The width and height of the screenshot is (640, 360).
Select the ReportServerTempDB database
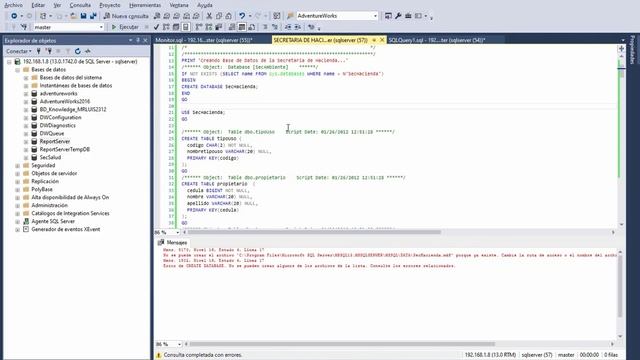(x=64, y=149)
